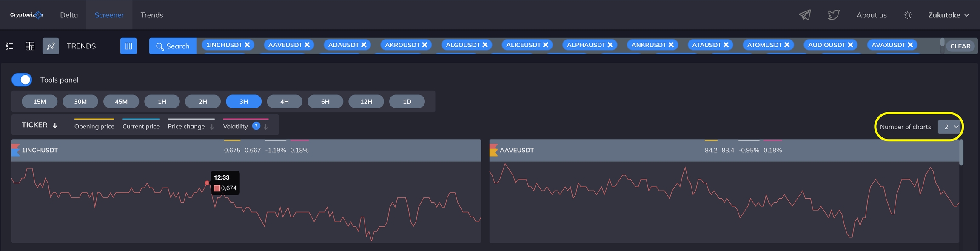Select the list view icon

[9, 46]
